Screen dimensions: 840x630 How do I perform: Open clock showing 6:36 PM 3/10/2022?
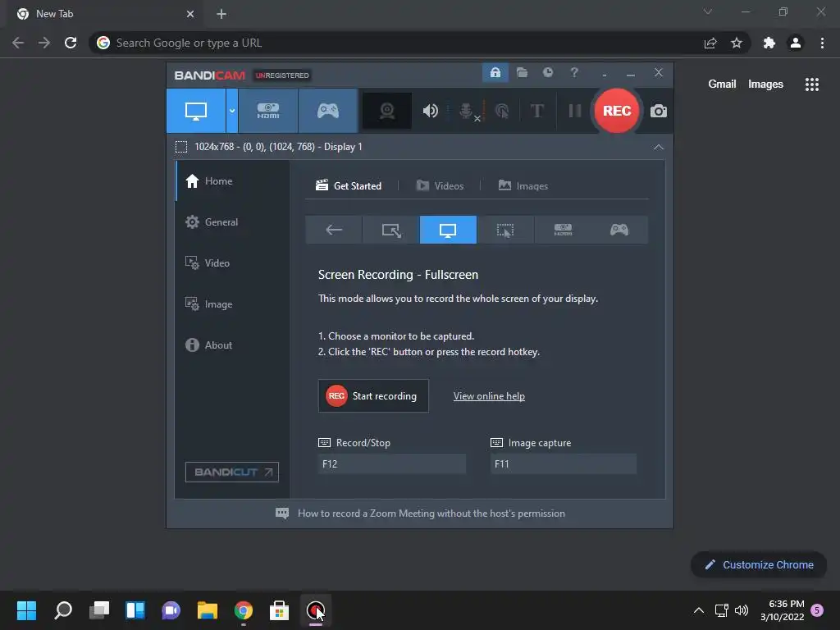click(x=782, y=610)
